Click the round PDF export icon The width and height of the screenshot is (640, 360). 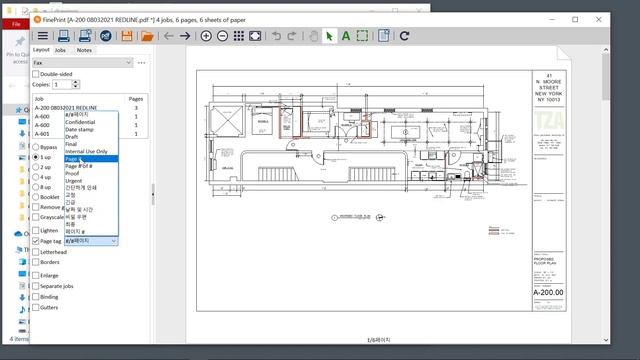(106, 36)
